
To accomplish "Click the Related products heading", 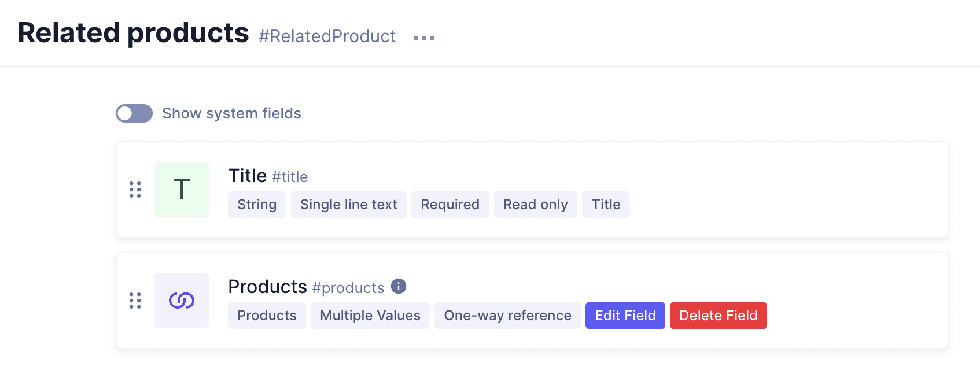I will click(133, 33).
